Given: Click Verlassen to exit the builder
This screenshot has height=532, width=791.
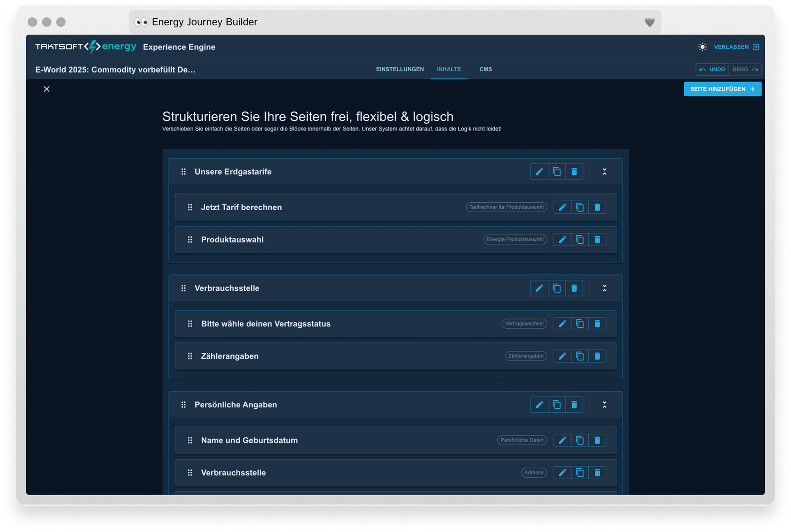Looking at the screenshot, I should tap(736, 47).
